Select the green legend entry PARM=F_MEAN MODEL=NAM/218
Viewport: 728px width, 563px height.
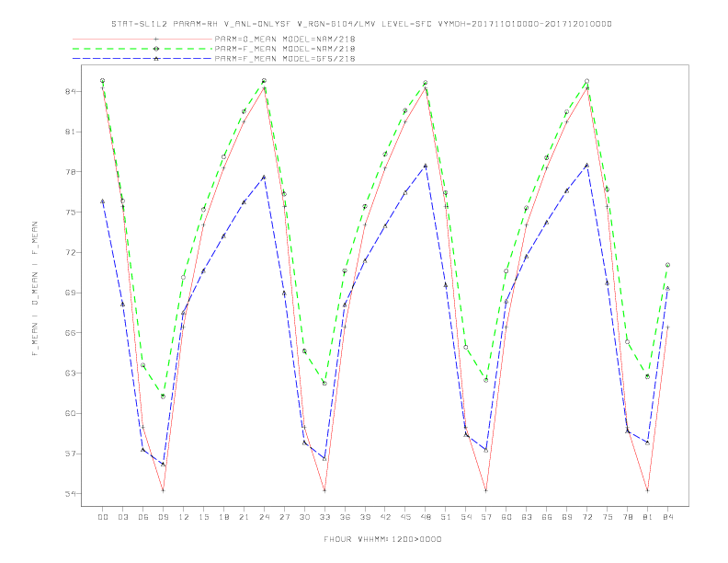tap(285, 49)
